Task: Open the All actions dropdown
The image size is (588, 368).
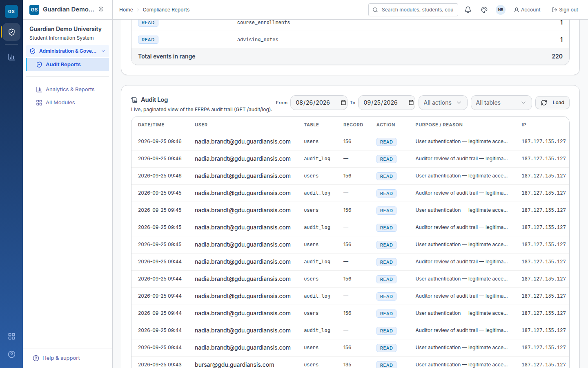Action: [443, 103]
